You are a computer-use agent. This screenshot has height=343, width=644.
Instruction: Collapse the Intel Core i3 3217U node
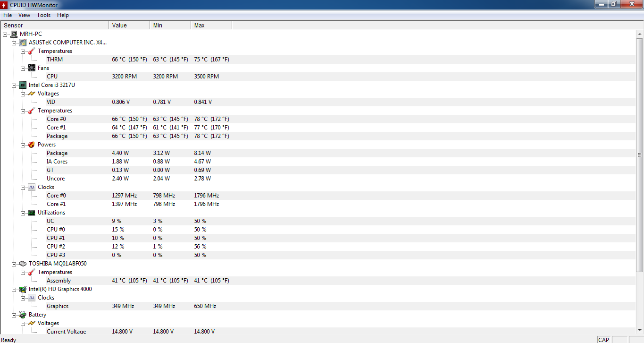click(14, 85)
